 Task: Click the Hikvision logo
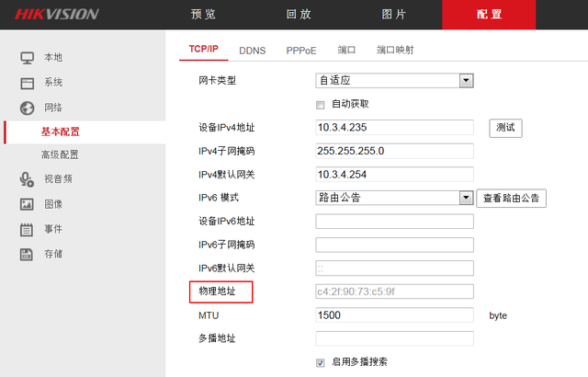tap(57, 15)
